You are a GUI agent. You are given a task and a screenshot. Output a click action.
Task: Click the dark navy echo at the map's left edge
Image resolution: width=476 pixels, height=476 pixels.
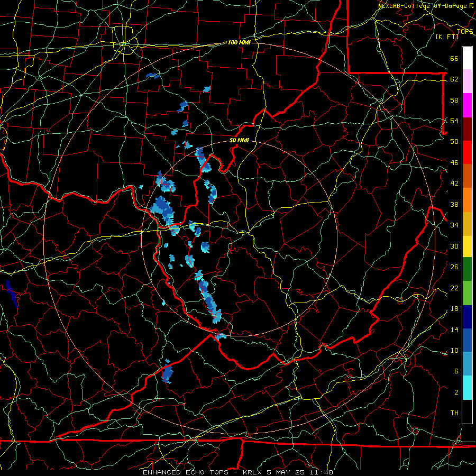(12, 294)
